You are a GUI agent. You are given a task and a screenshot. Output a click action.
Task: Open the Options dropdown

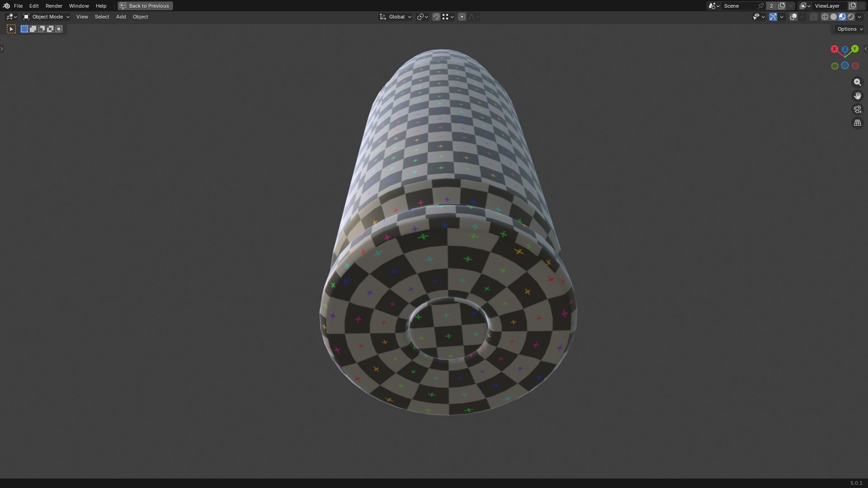pyautogui.click(x=849, y=29)
